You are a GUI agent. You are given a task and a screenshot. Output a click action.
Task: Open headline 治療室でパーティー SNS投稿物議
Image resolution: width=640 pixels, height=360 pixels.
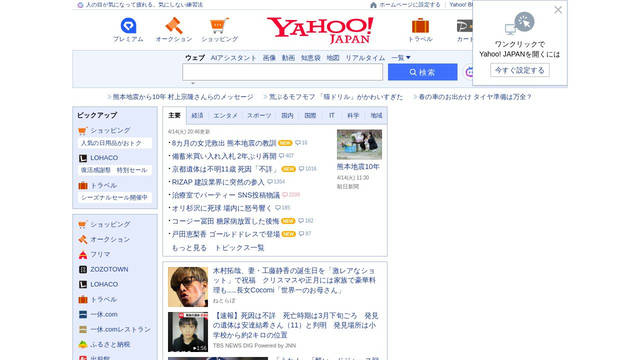[225, 195]
